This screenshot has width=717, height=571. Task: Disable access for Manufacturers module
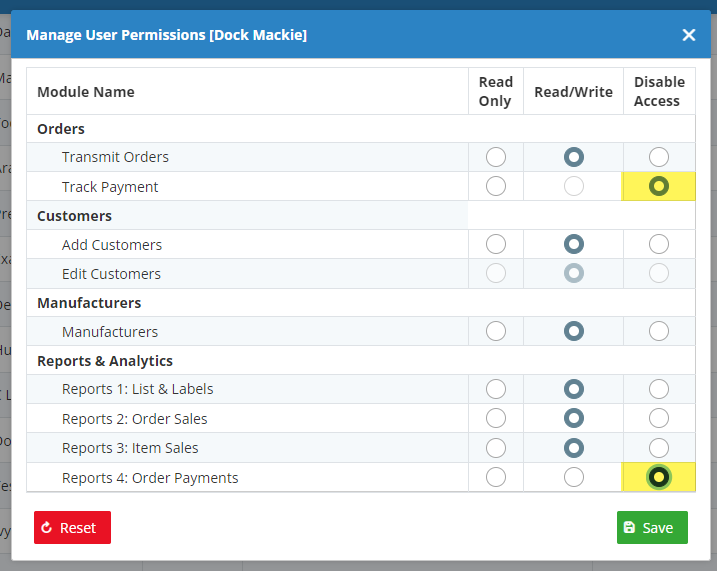click(x=658, y=331)
